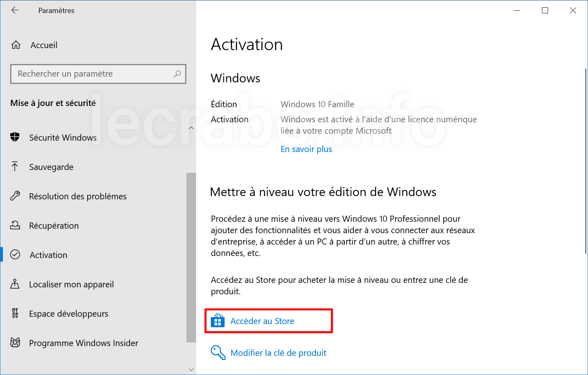Click the Accéder au Store link
Viewport: 588px width, 375px height.
[262, 321]
